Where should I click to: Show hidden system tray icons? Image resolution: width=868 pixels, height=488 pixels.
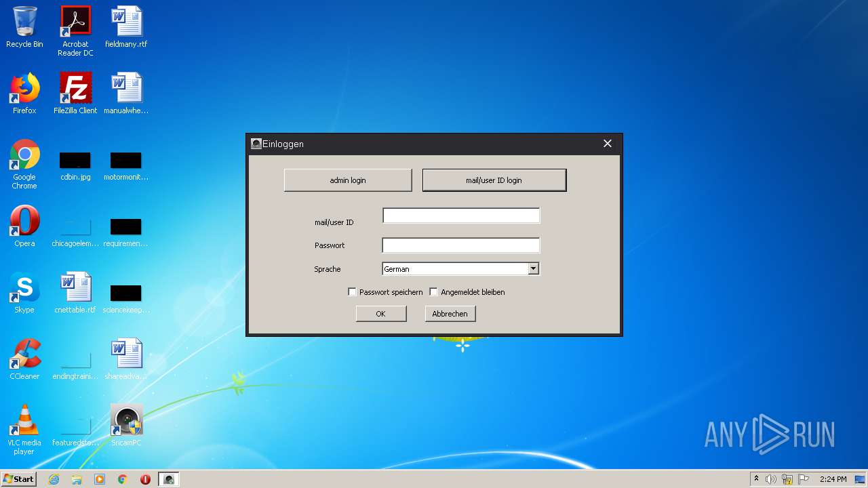click(756, 479)
